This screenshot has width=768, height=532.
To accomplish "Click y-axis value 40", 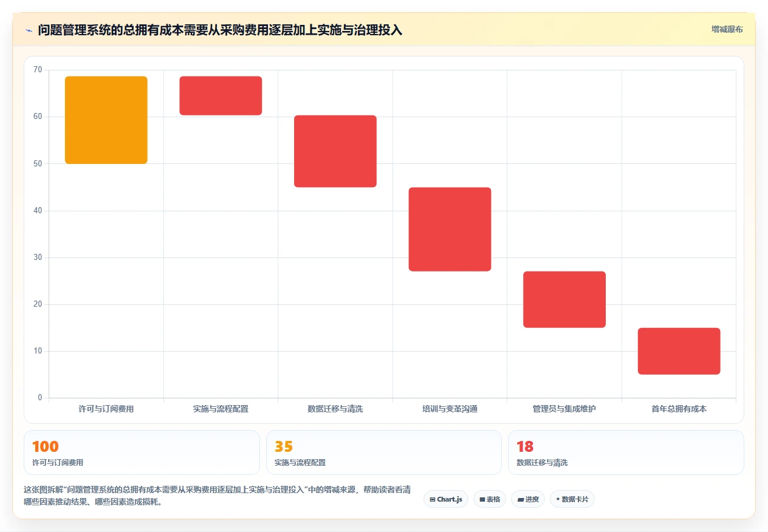I will coord(38,211).
